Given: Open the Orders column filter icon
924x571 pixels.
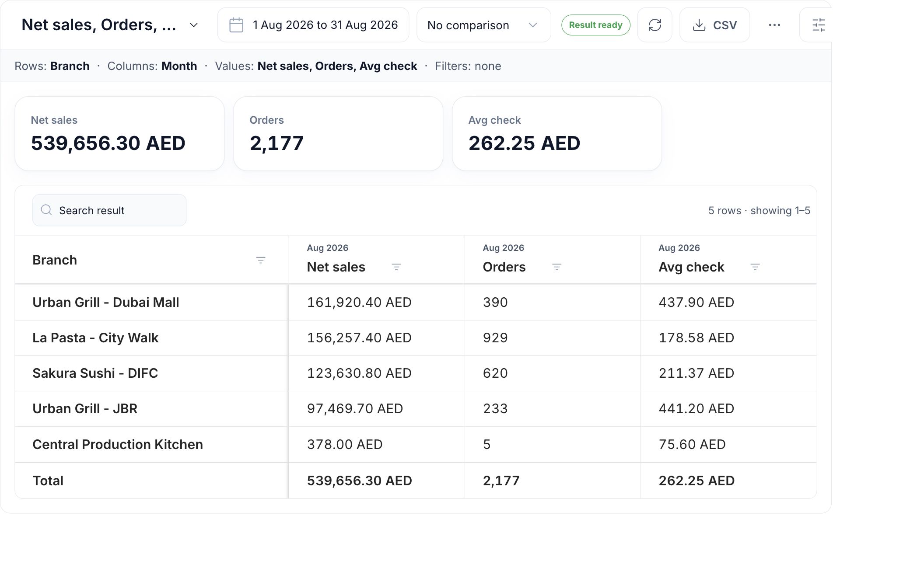Looking at the screenshot, I should pyautogui.click(x=556, y=267).
